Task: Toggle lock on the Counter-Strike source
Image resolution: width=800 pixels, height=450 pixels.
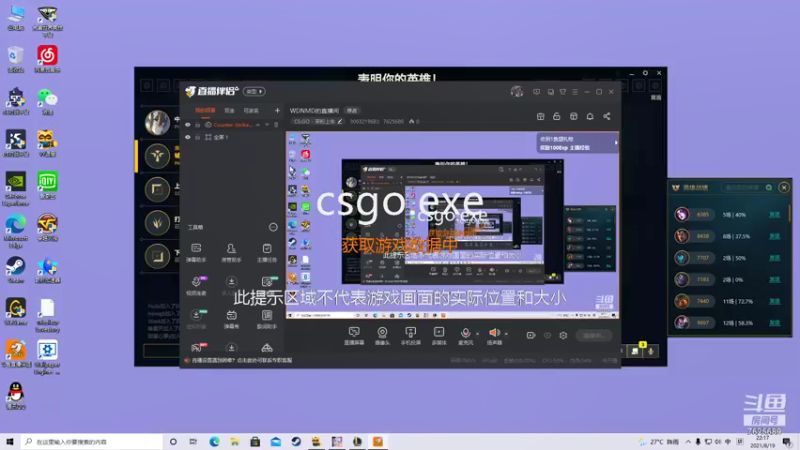Action: (x=197, y=125)
